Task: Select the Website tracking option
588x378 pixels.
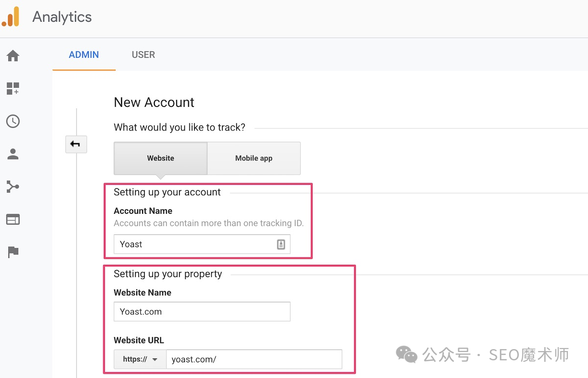Action: [161, 158]
